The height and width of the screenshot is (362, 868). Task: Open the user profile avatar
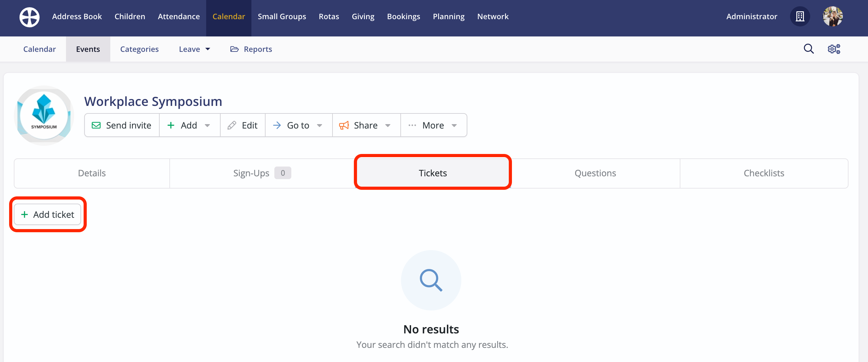[832, 17]
